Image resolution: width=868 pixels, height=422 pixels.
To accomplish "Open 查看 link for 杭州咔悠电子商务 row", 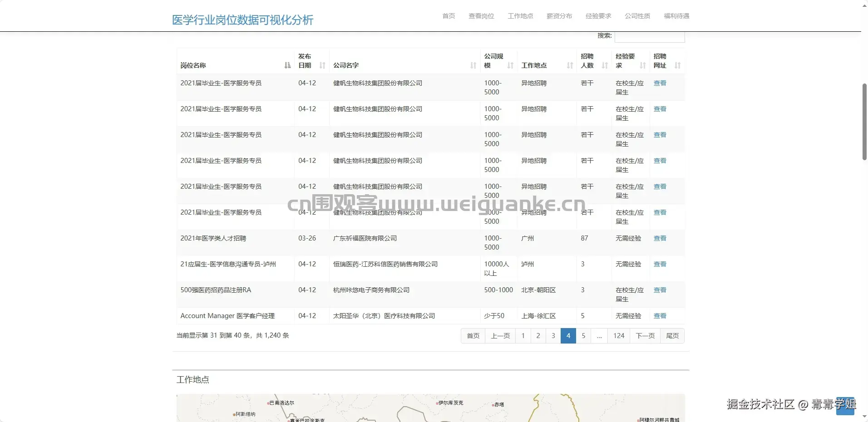I will coord(660,290).
